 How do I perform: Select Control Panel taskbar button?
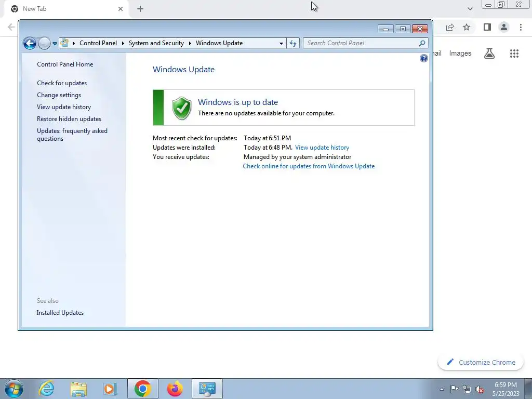click(207, 389)
